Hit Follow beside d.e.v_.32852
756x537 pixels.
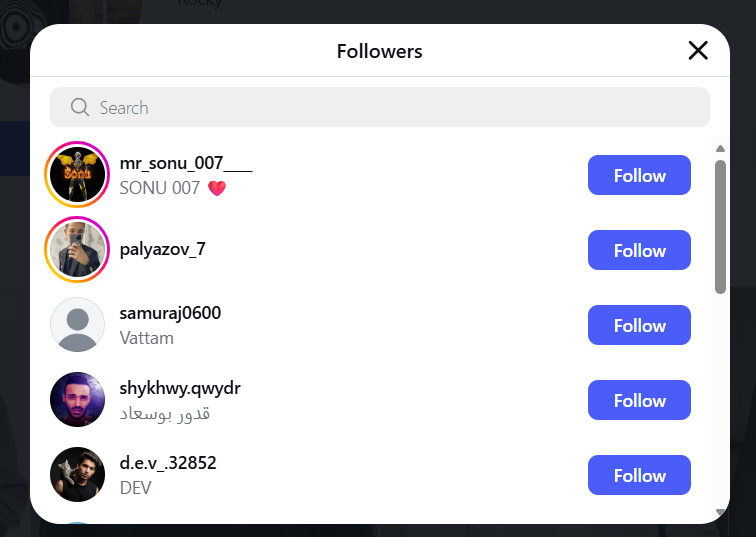pyautogui.click(x=639, y=475)
